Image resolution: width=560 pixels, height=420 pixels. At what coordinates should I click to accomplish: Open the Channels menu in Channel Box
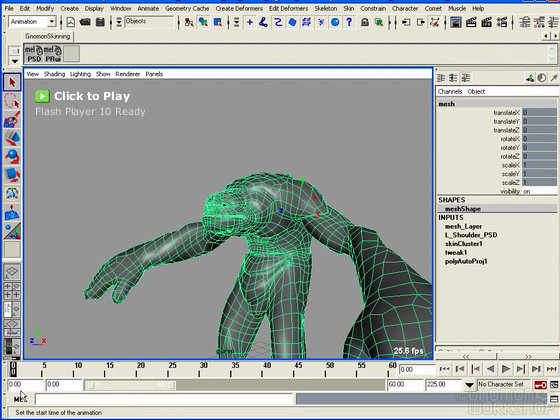pos(450,91)
